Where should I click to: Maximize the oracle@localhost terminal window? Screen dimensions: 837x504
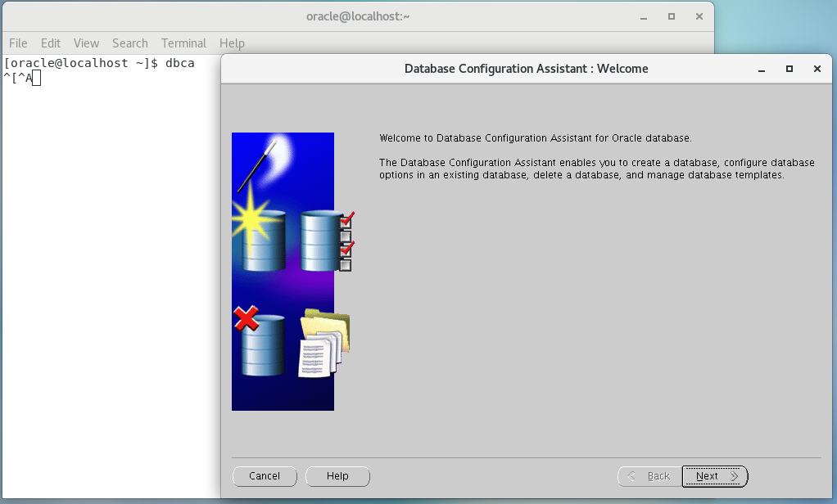click(x=672, y=16)
